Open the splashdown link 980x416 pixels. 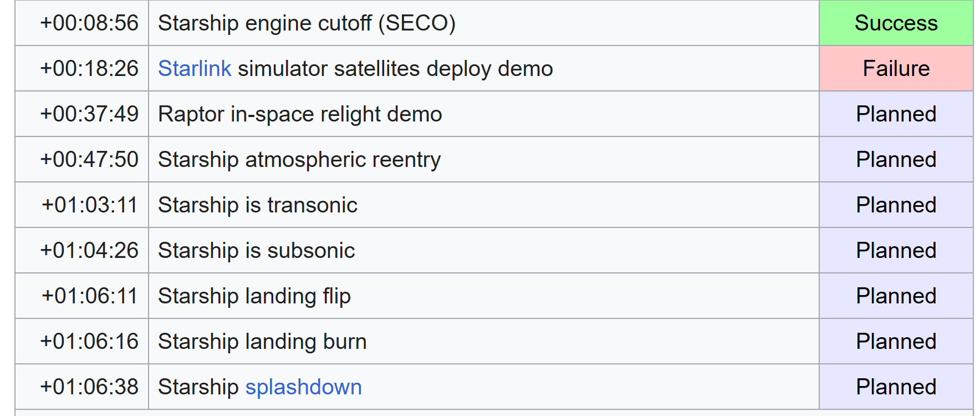(x=303, y=387)
